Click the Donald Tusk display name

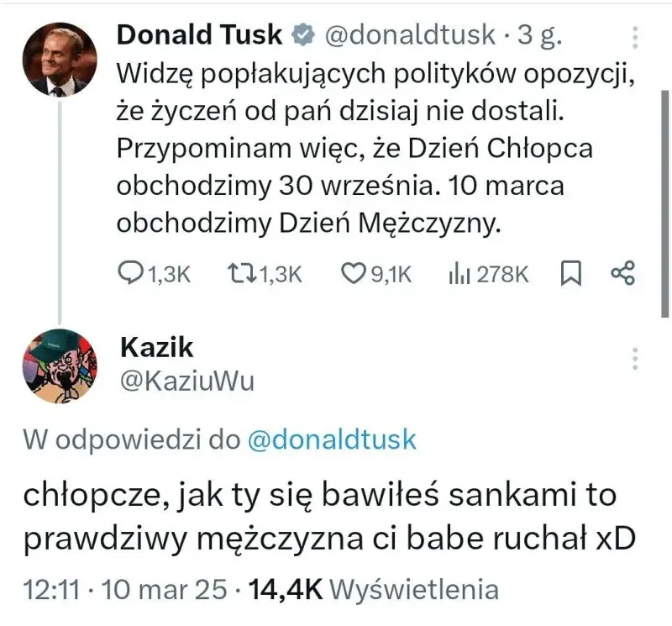click(x=200, y=35)
